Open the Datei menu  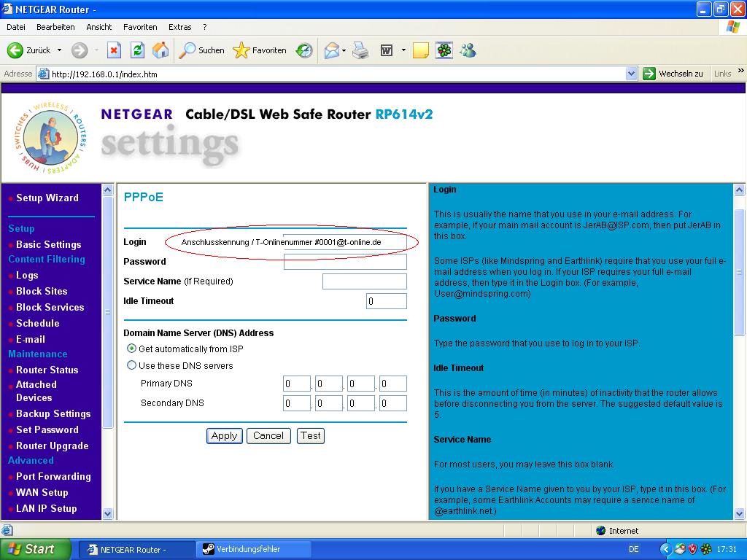(16, 27)
